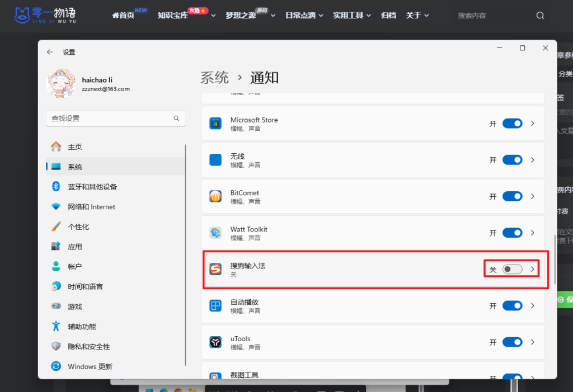Expand uTools notification settings chevron
The image size is (573, 392).
pos(533,342)
